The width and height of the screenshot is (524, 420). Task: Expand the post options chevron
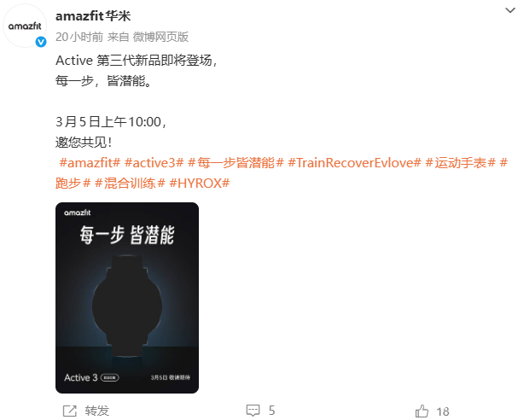tap(510, 10)
